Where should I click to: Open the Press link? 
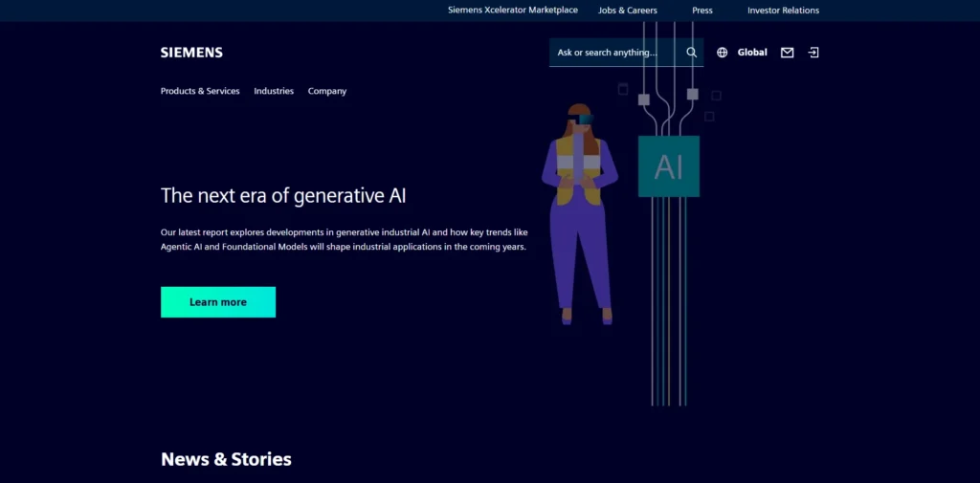point(702,10)
